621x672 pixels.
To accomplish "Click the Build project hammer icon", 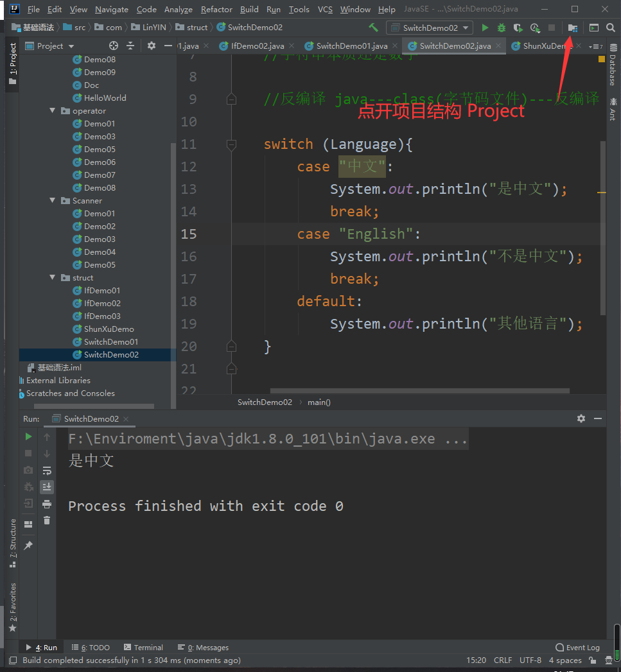I will coord(373,28).
